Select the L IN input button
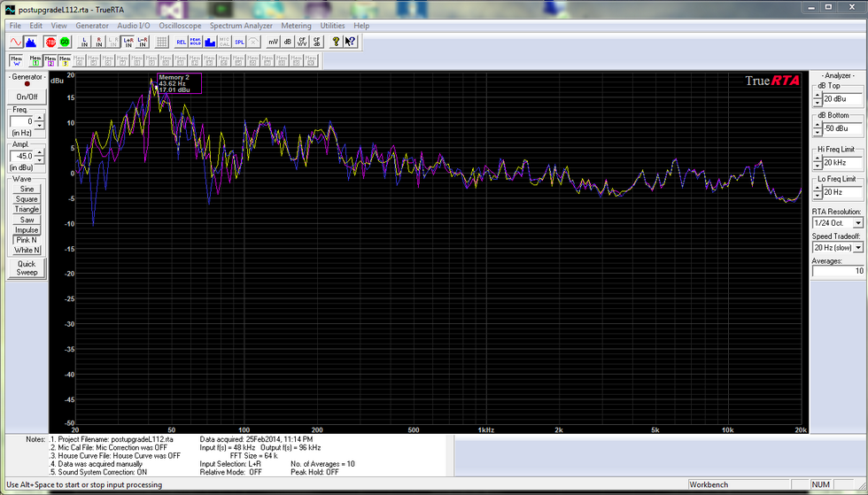 [x=85, y=42]
